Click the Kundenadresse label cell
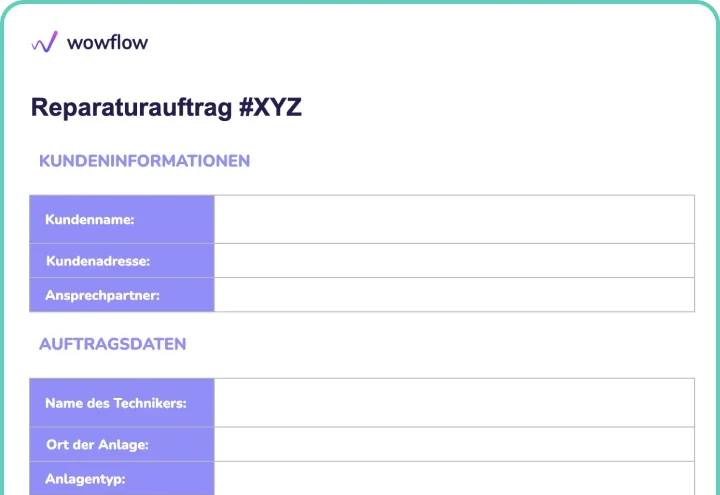720x495 pixels. coord(122,261)
